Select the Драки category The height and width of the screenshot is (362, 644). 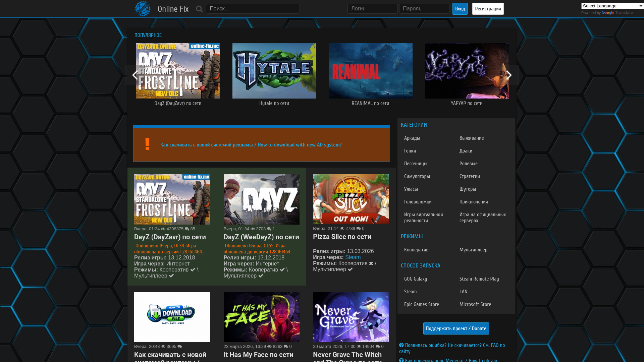point(466,151)
